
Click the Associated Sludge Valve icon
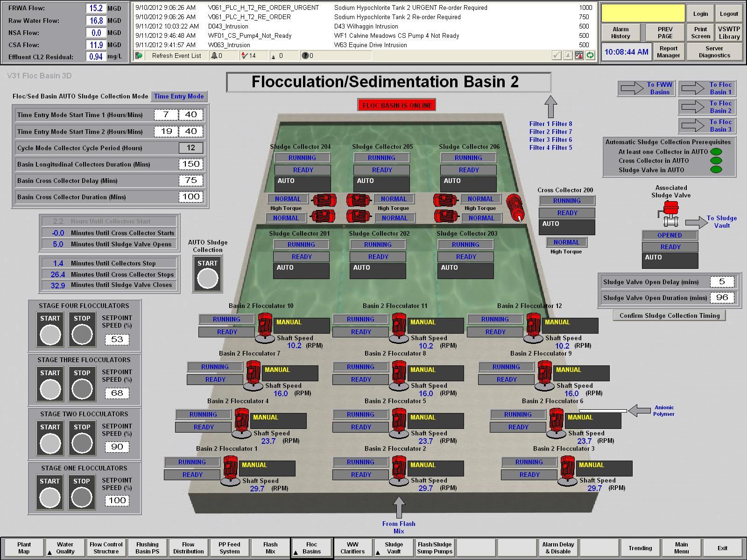(670, 212)
